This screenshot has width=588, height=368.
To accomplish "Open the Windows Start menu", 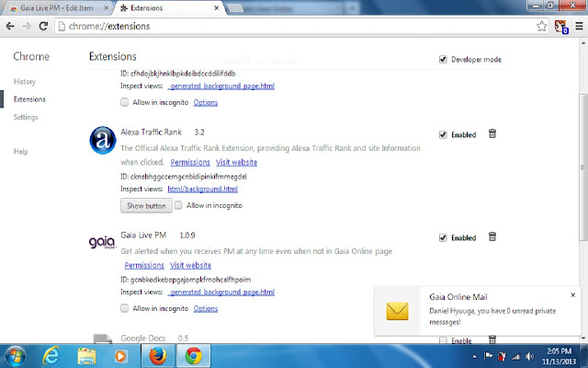I will point(15,356).
